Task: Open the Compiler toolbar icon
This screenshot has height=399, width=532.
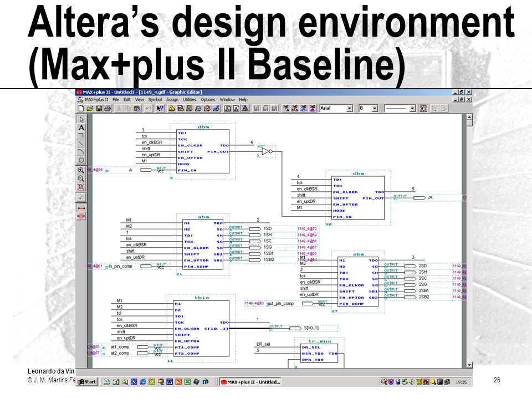Action: coord(190,109)
